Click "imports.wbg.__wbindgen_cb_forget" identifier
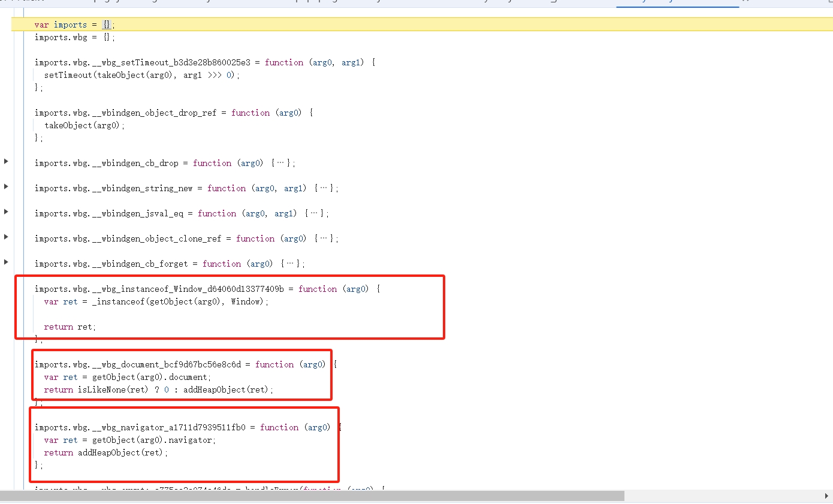833x504 pixels. [x=111, y=264]
